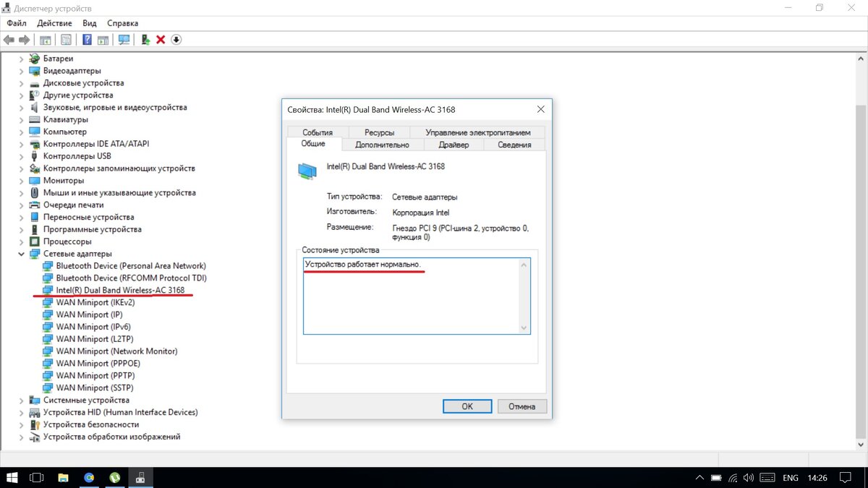Scan for hardware changes via monitor icon
The height and width of the screenshot is (488, 868).
pyautogui.click(x=124, y=40)
